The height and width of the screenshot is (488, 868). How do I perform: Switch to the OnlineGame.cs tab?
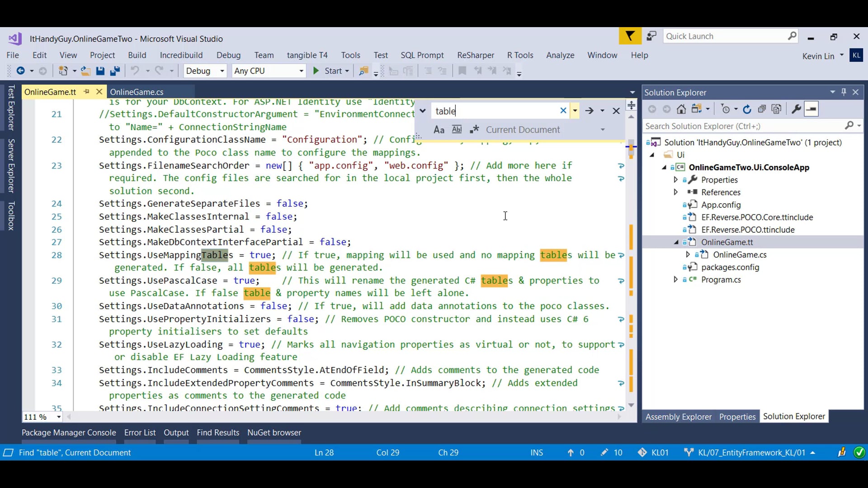(x=137, y=92)
